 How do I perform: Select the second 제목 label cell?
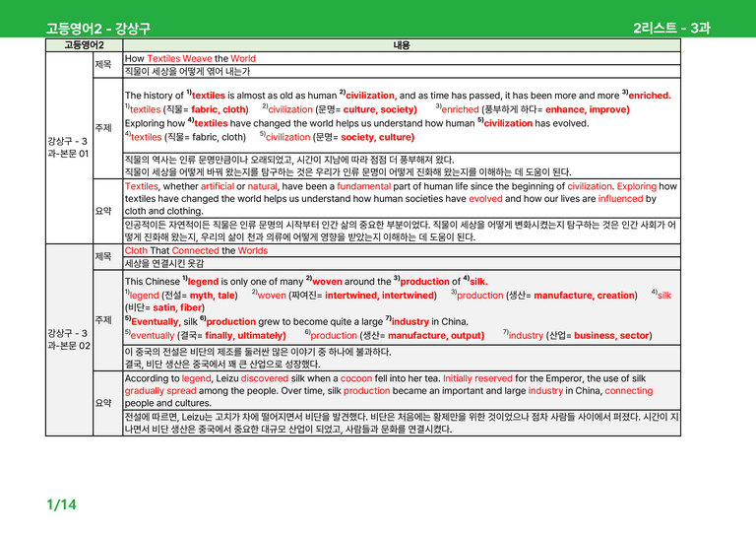tap(107, 256)
